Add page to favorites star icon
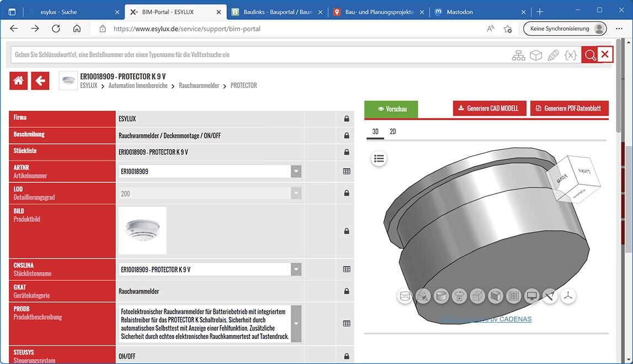The width and height of the screenshot is (633, 364). (x=507, y=29)
